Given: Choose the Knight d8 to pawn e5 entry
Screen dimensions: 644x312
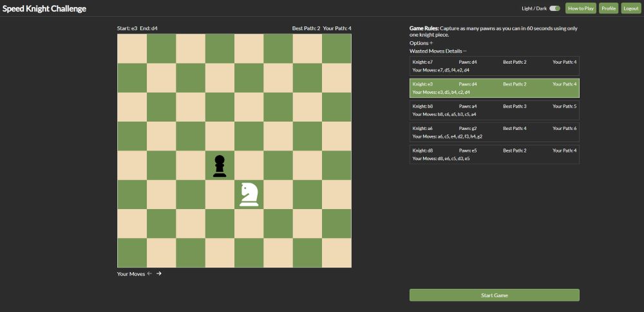Looking at the screenshot, I should [494, 154].
